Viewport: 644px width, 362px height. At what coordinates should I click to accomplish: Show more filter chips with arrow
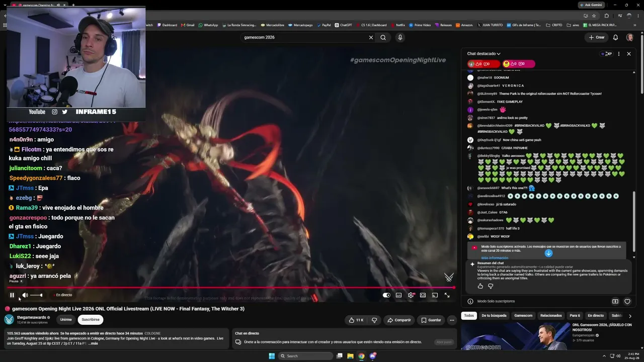pos(630,316)
